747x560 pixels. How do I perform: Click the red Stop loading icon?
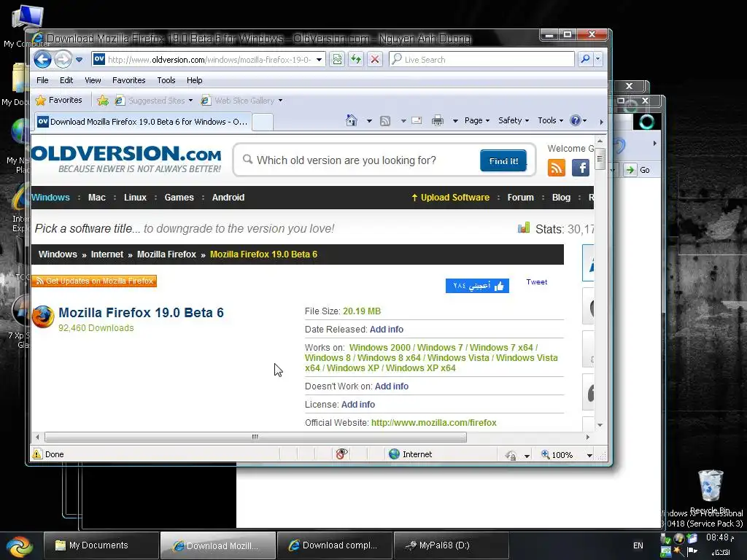(375, 60)
